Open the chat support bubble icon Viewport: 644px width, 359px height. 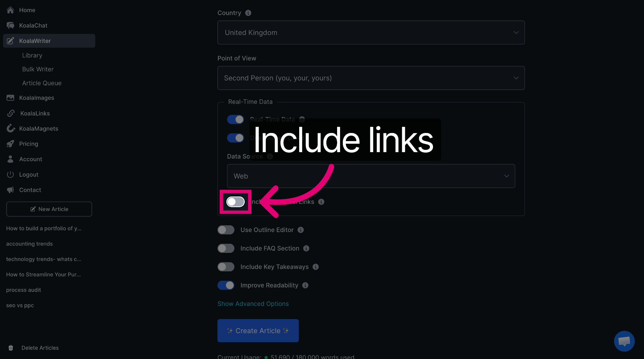[x=624, y=341]
